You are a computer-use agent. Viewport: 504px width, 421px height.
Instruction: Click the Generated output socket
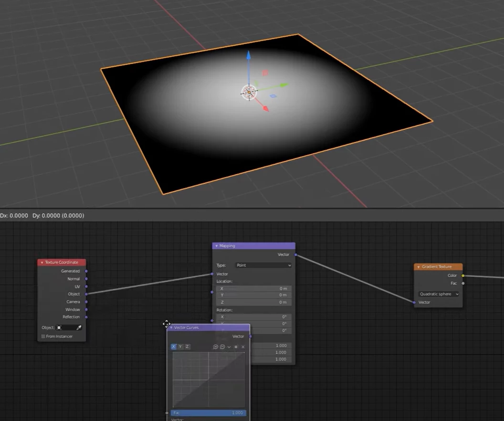[86, 271]
